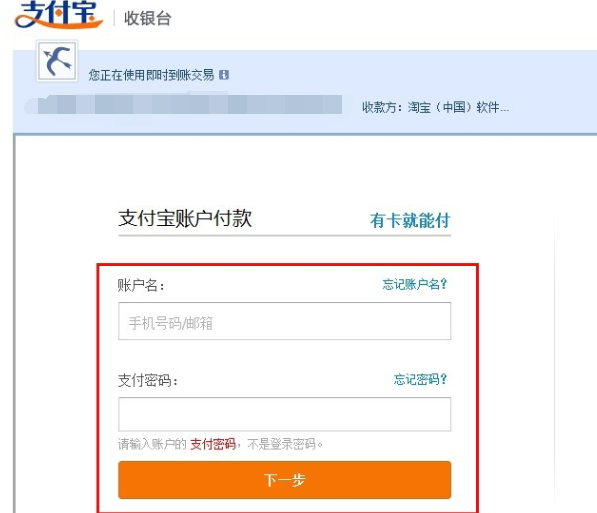Image resolution: width=597 pixels, height=513 pixels.
Task: Click the 收款方 淘宝(中国)软件 payee text
Action: 435,107
